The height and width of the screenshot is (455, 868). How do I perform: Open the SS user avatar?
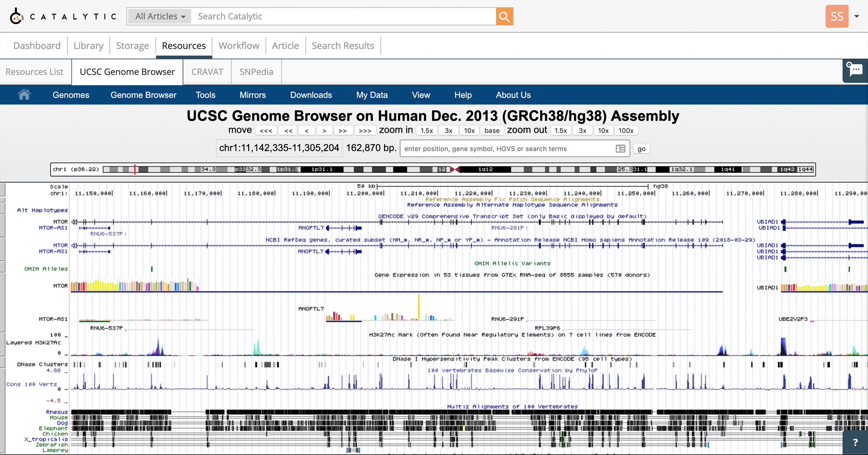click(837, 16)
